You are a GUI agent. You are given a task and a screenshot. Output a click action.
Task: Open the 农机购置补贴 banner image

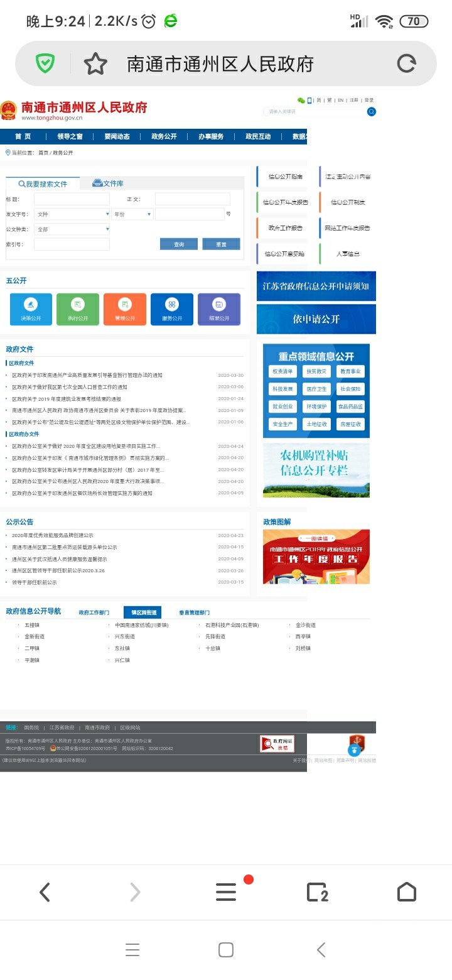click(x=316, y=470)
